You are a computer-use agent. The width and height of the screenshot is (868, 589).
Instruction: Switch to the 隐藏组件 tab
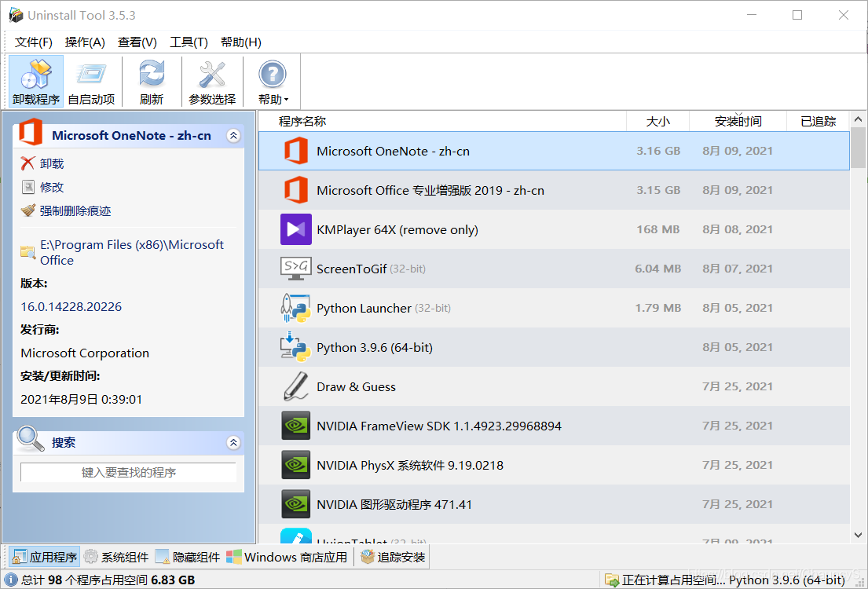(x=188, y=557)
